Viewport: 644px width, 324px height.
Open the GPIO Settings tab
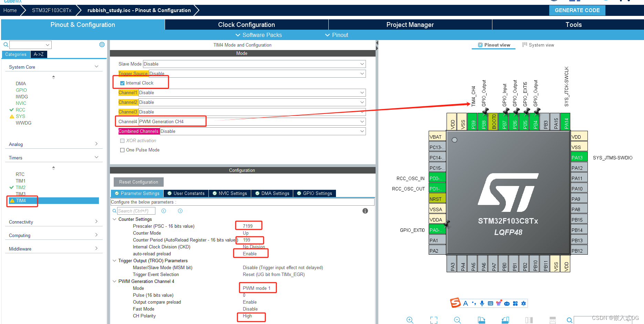pyautogui.click(x=314, y=193)
